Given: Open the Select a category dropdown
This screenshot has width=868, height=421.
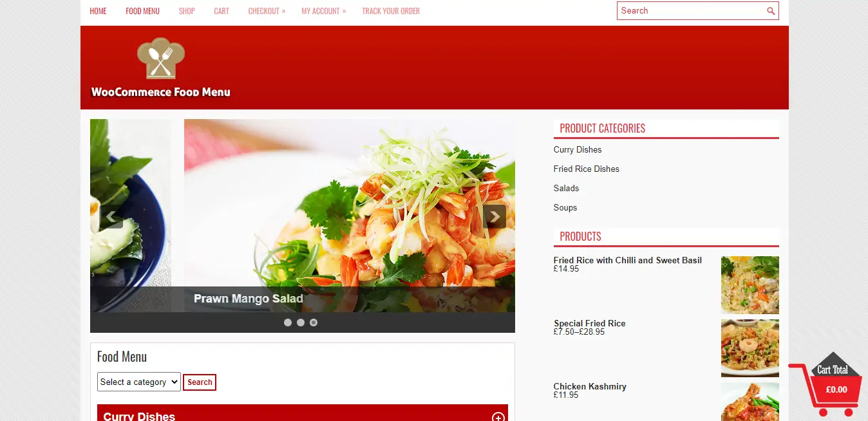Looking at the screenshot, I should point(140,382).
